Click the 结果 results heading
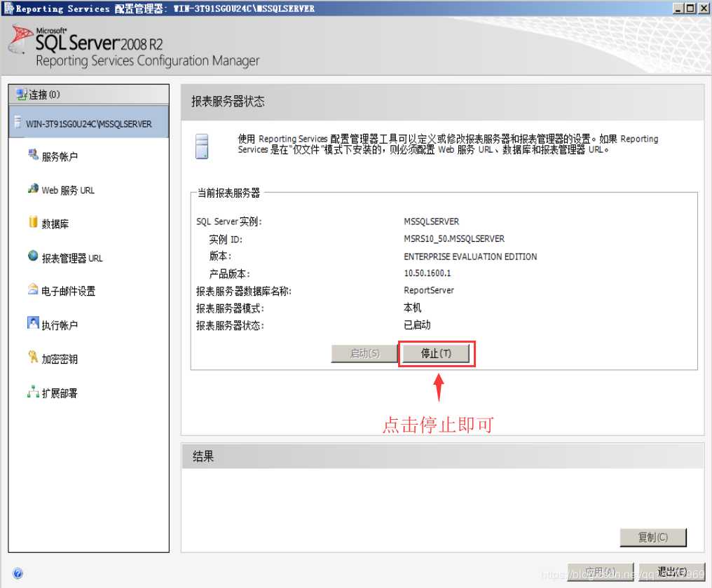This screenshot has height=588, width=712. (x=203, y=456)
